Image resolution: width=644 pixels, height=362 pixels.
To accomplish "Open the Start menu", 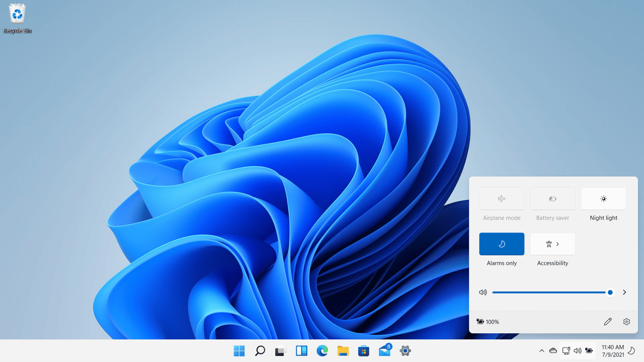I will click(239, 350).
